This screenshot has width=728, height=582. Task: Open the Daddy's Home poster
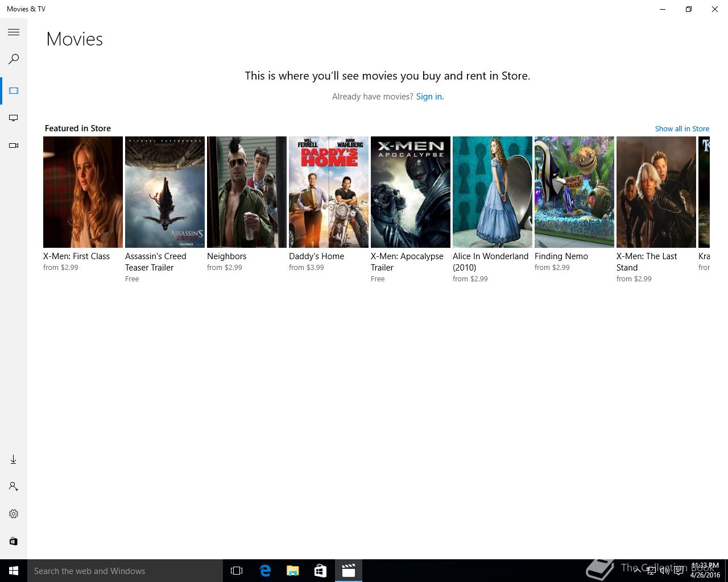(x=329, y=192)
